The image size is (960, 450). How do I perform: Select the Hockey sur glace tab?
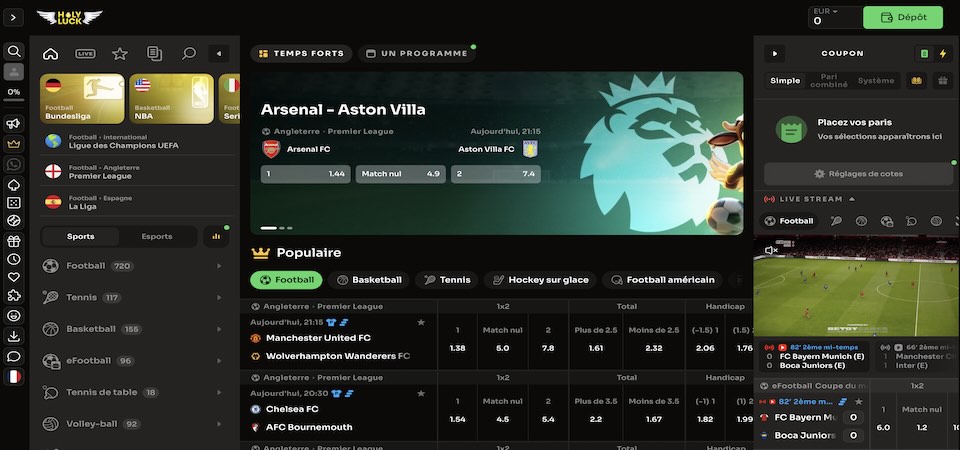[x=540, y=280]
